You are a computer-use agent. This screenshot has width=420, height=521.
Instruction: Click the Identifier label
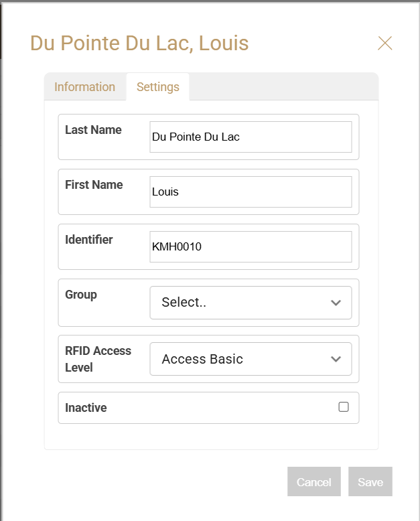(89, 239)
